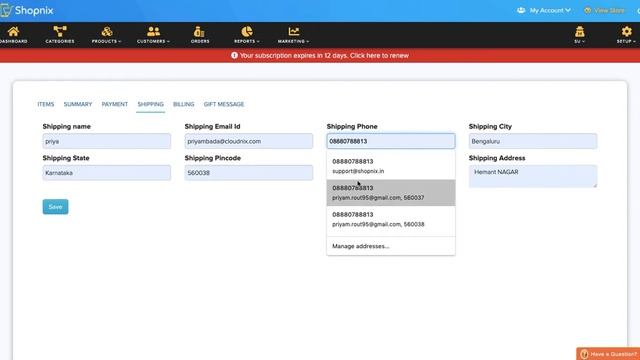The height and width of the screenshot is (360, 640).
Task: Open the Setup gear icon
Action: click(x=626, y=31)
